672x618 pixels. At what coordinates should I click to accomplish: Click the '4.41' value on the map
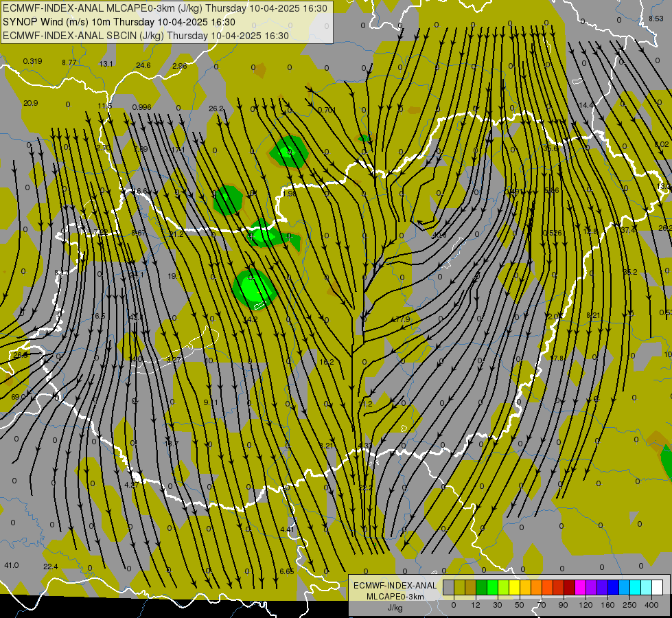tap(287, 529)
